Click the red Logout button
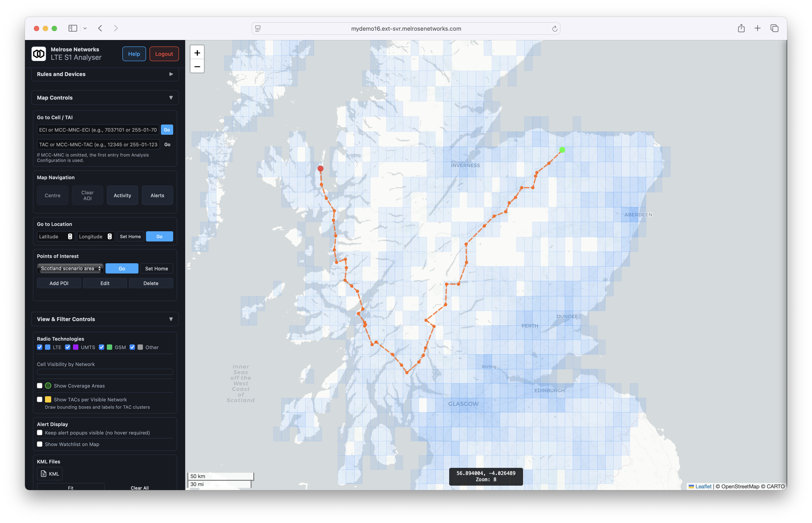812x523 pixels. pos(164,54)
